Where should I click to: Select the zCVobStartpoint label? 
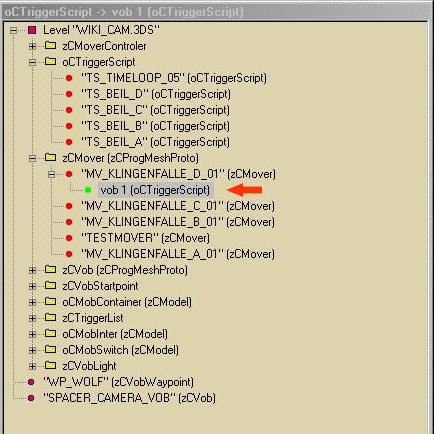100,286
